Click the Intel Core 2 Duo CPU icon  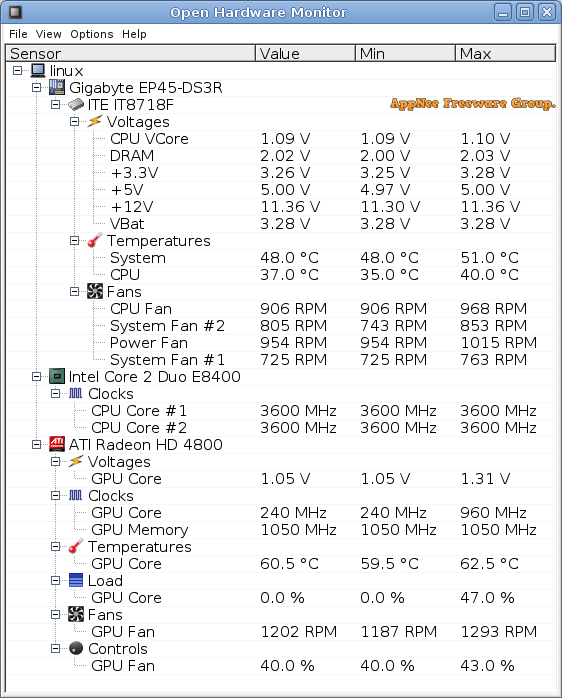point(57,377)
